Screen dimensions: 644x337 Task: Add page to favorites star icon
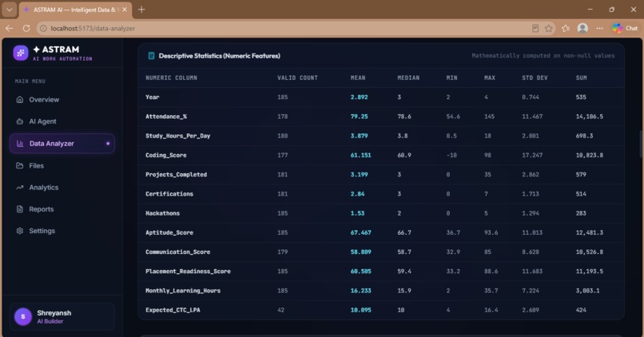549,28
